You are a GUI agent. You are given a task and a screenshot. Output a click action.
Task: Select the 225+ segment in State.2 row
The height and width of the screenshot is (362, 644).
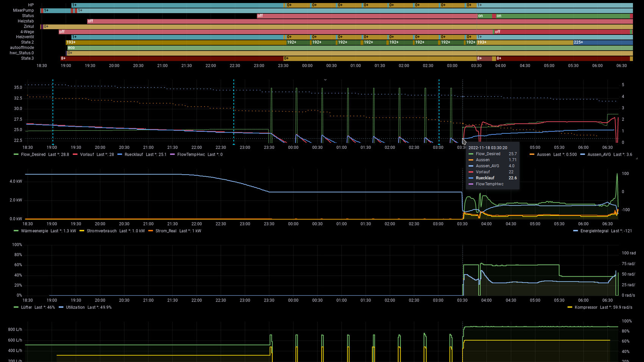[x=602, y=42]
